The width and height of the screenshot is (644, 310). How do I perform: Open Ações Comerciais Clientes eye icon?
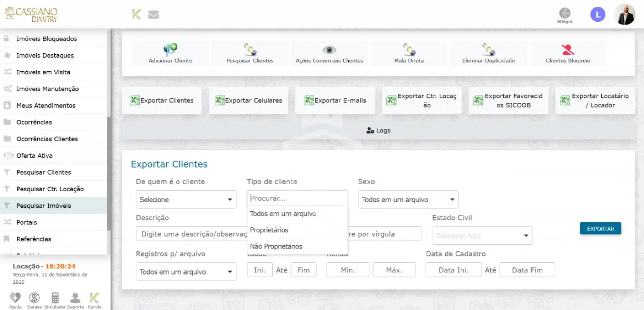tap(329, 50)
